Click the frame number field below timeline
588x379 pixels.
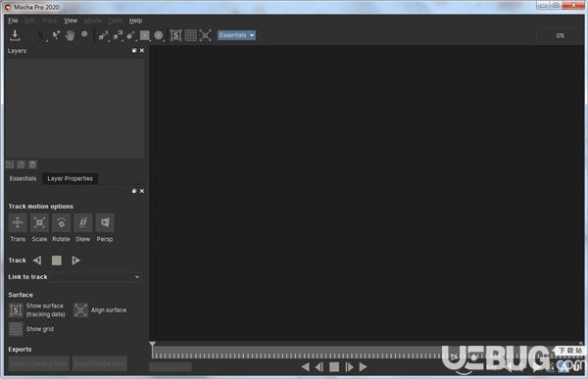coord(171,366)
